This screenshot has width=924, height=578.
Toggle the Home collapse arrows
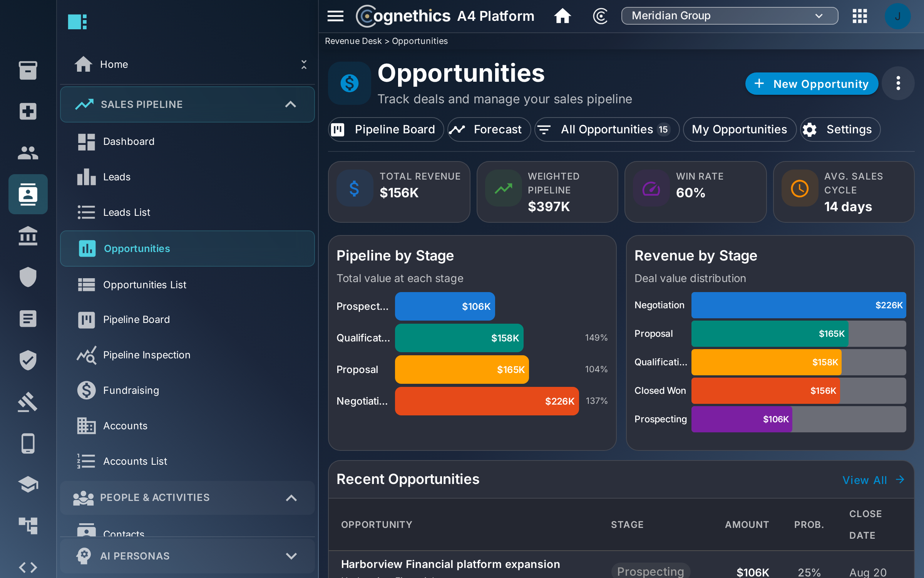click(304, 64)
